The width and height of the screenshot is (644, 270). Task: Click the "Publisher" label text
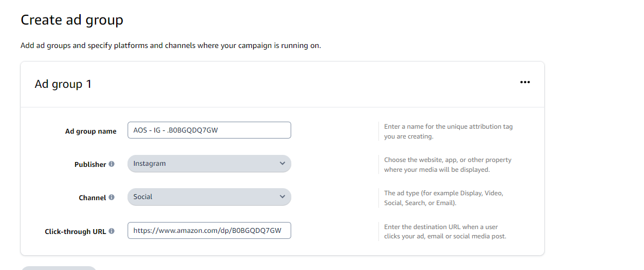point(90,164)
